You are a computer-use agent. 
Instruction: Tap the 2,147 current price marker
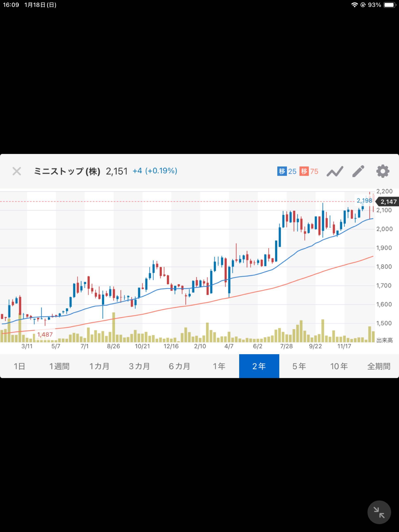388,201
